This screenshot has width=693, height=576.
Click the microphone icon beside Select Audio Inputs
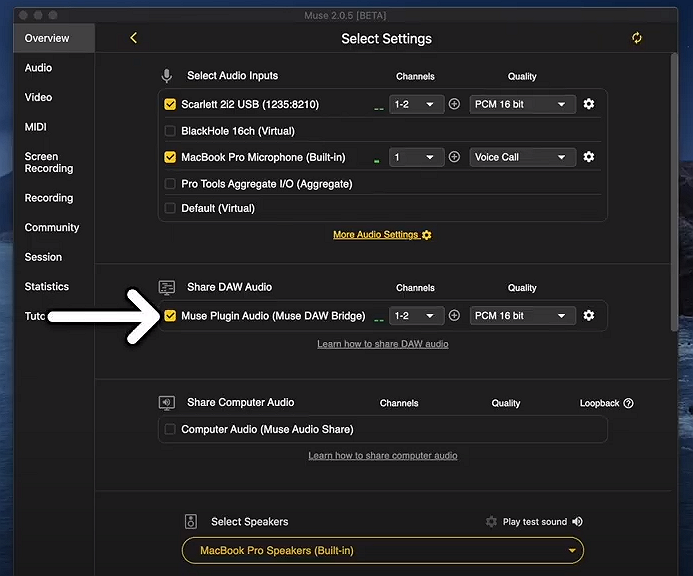[x=167, y=76]
